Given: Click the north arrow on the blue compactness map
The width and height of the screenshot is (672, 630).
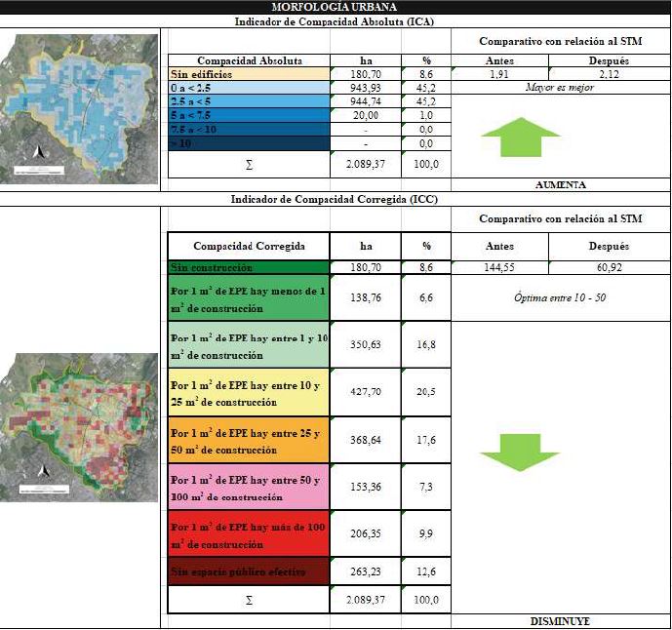Looking at the screenshot, I should coord(37,153).
